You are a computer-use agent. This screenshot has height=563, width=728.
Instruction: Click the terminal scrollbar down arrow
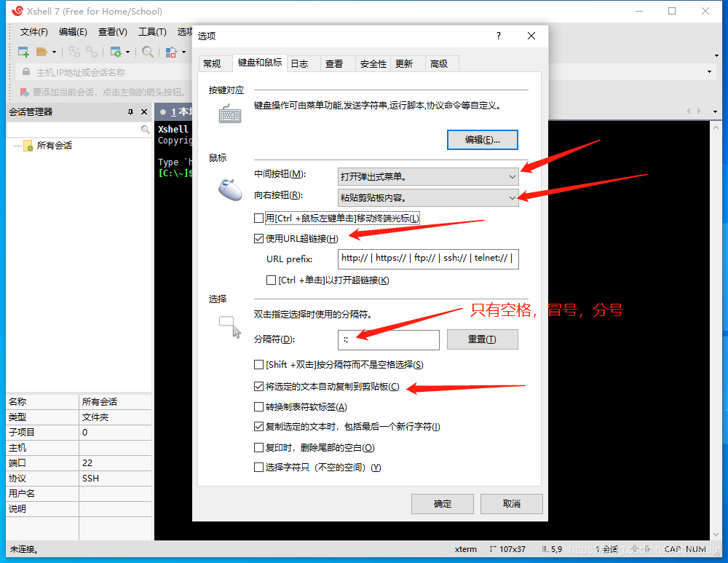point(716,535)
